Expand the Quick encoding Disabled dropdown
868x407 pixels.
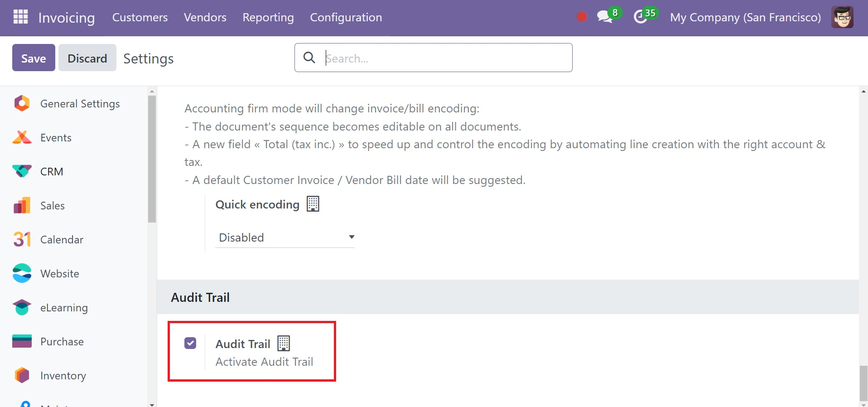285,237
